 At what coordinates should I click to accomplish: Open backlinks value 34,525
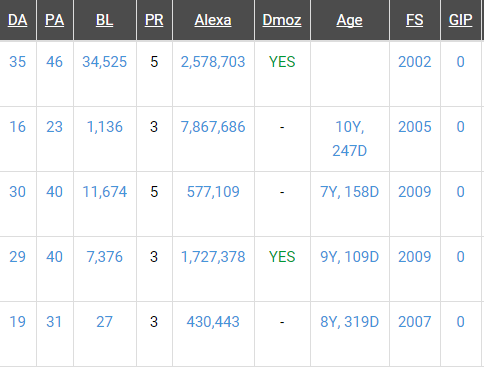(x=105, y=62)
